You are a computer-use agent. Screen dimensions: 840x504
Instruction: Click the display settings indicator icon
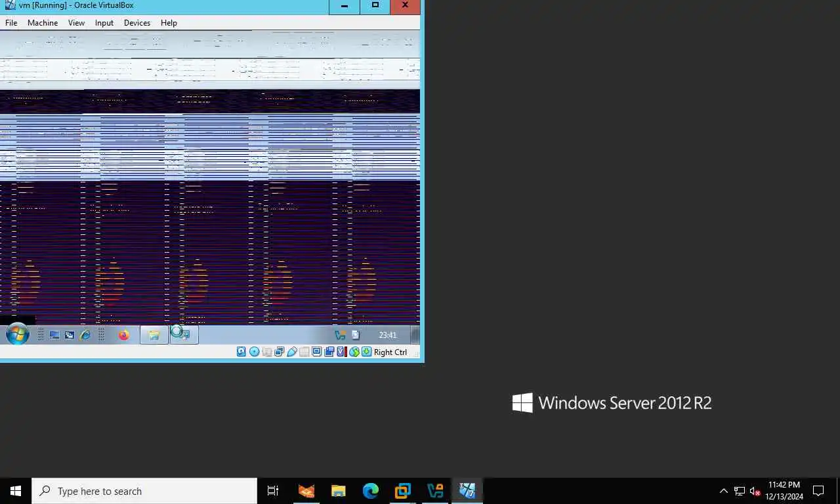click(x=316, y=352)
